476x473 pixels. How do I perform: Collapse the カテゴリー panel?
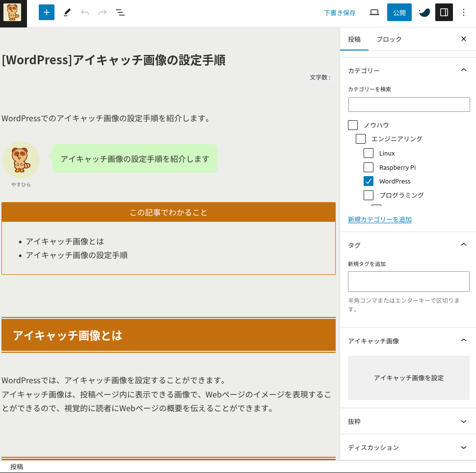(409, 70)
